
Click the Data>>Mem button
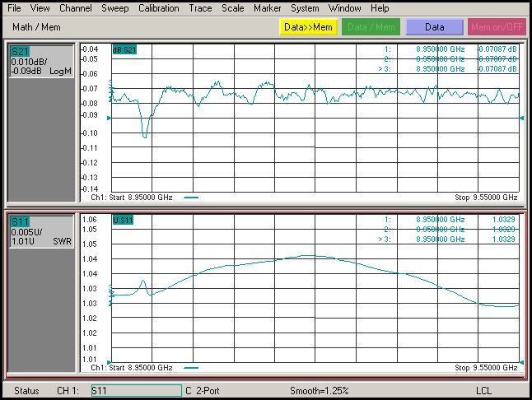click(308, 27)
